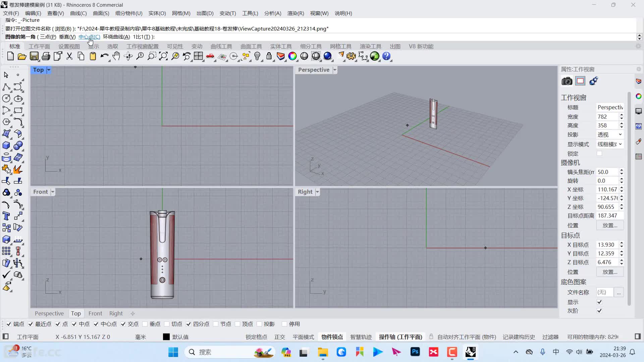Click the light bulb hide/show icon
Screen dimensions: 644x362
click(257, 56)
